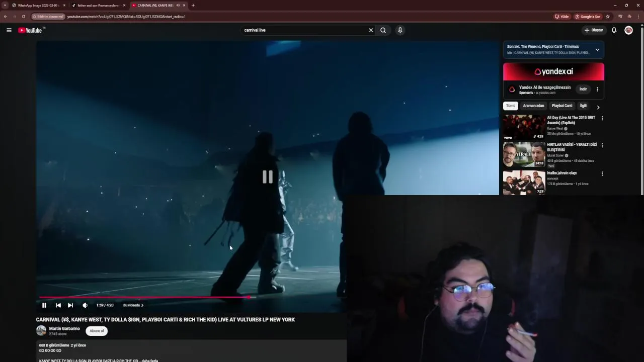The image size is (644, 362).
Task: Open the YouTube hamburger guide menu
Action: click(x=9, y=30)
